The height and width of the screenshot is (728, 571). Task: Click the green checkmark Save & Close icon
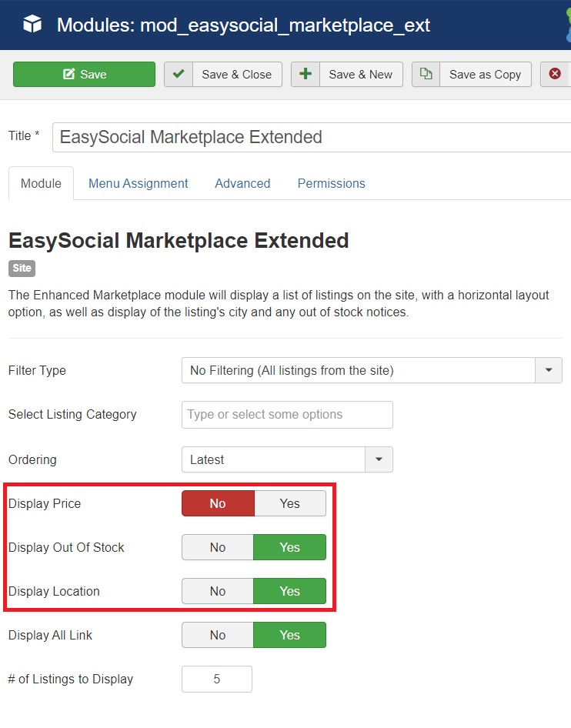[179, 75]
